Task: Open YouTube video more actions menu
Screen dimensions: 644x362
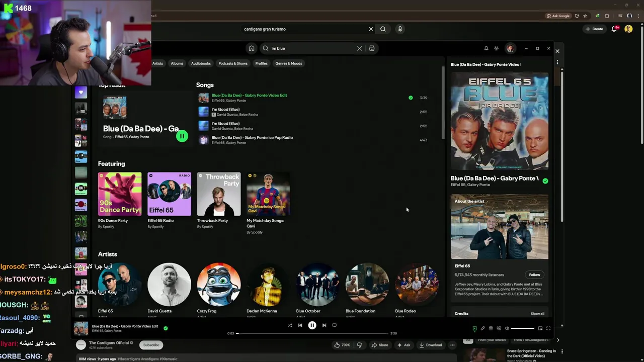Action: (452, 345)
